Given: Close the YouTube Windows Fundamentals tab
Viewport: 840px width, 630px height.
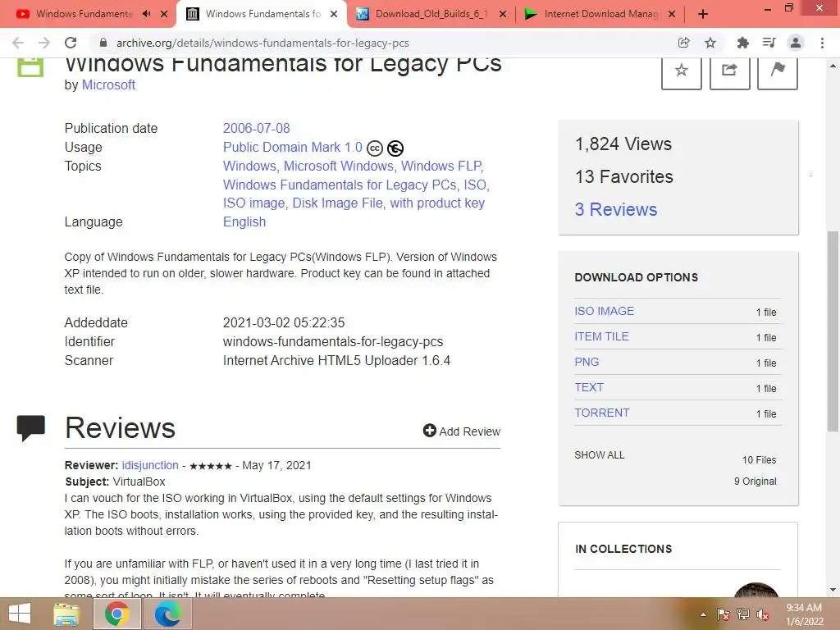Looking at the screenshot, I should pos(164,14).
